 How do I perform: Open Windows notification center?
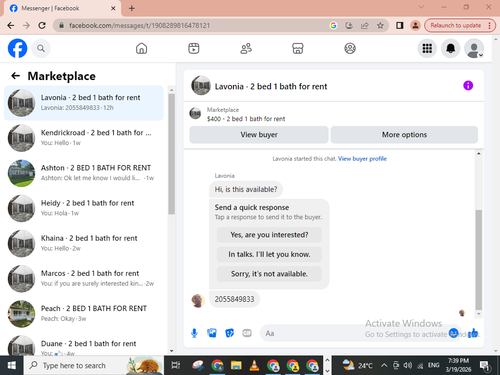click(485, 366)
